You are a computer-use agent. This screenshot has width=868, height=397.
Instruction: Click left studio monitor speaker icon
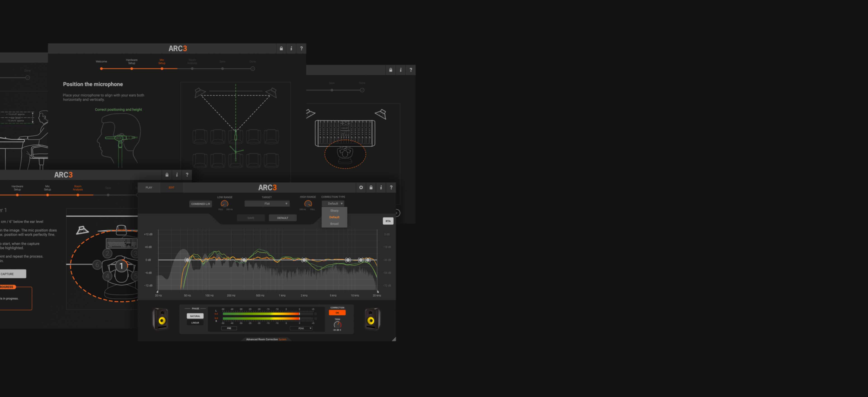pos(161,319)
